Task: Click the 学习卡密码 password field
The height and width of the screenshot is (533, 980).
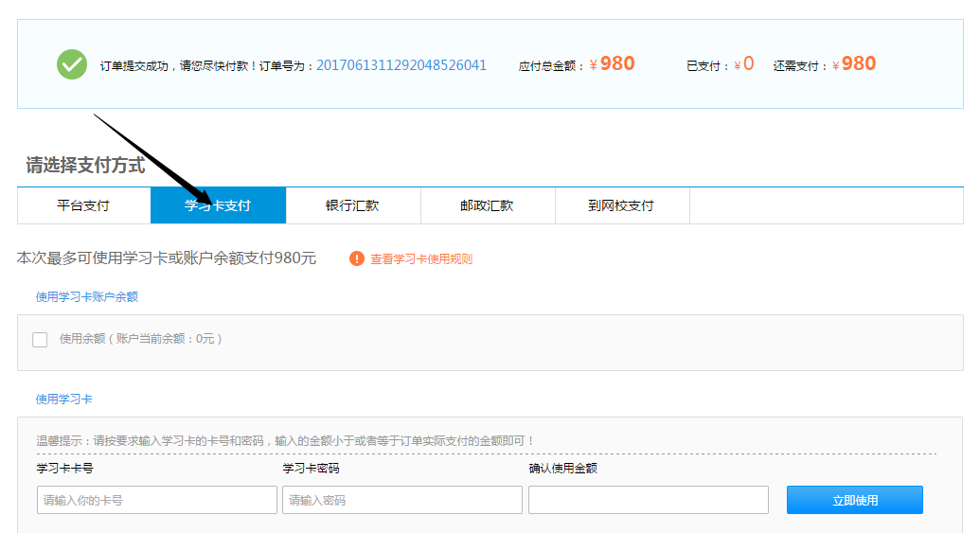Action: (401, 500)
